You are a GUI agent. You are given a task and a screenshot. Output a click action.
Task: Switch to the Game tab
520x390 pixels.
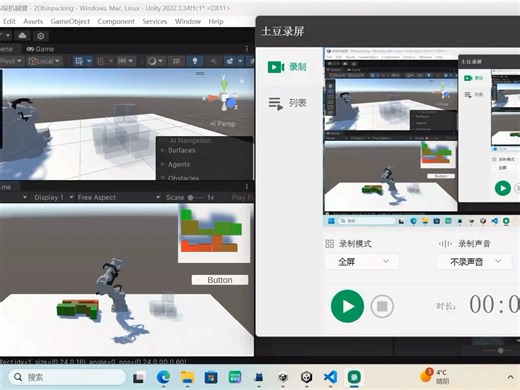tap(40, 49)
